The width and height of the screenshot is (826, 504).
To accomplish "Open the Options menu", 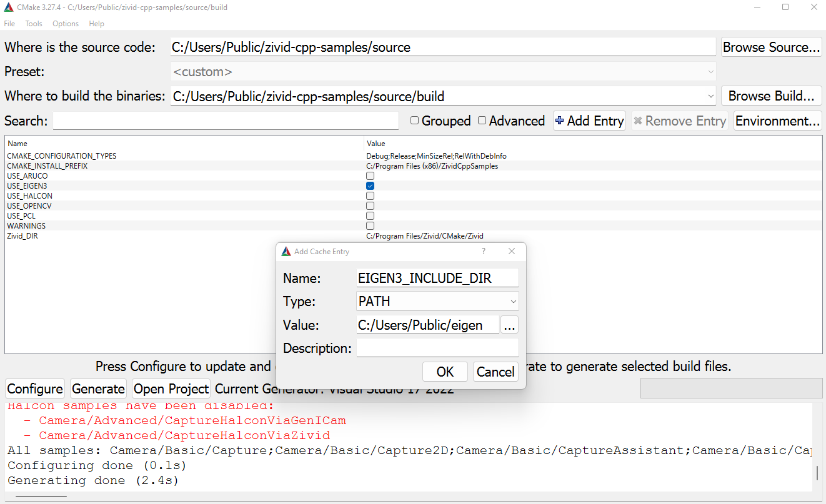I will [x=66, y=24].
